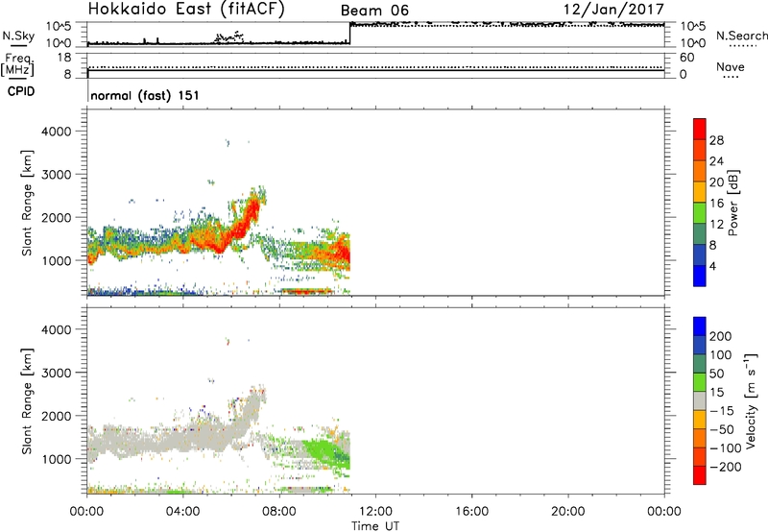Click the '04:00' time axis label

(x=182, y=512)
